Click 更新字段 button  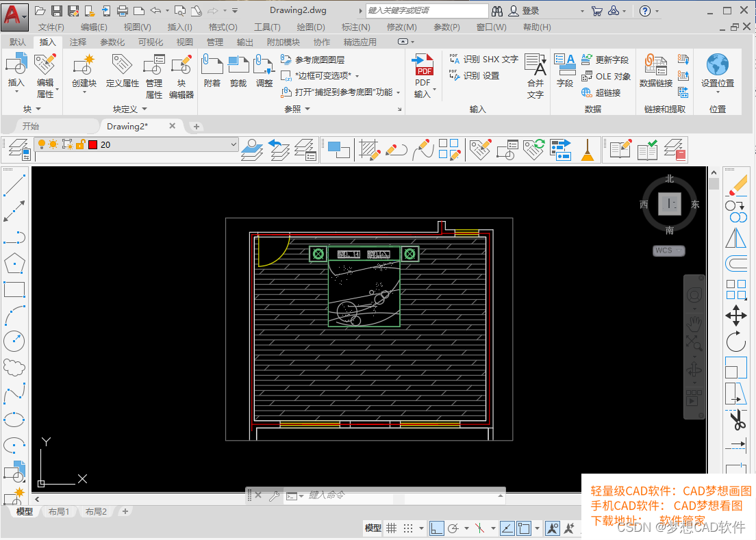tap(605, 60)
